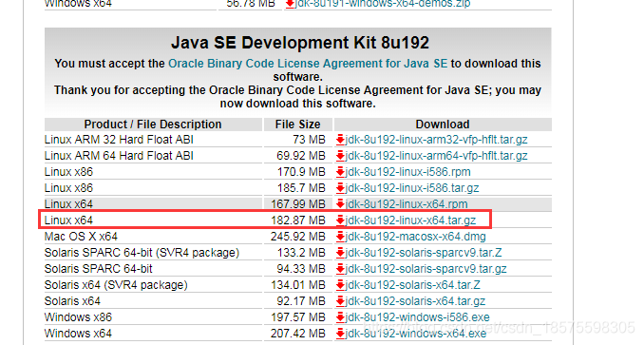The height and width of the screenshot is (345, 644).
Task: Download jdk-8u192-macosx-x64.dmg file
Action: click(x=415, y=237)
